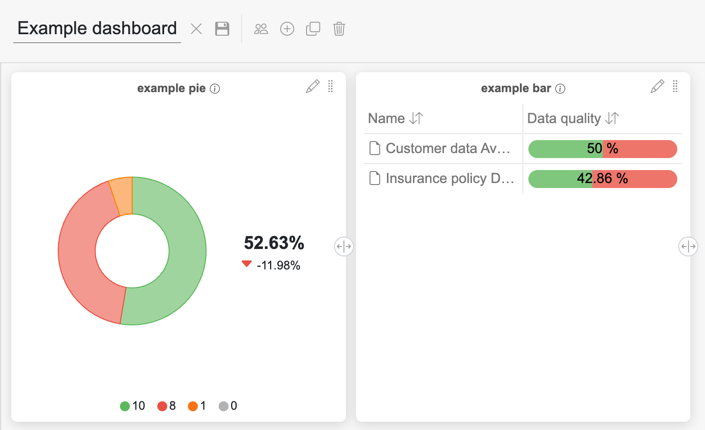Click the add widget plus icon
Viewport: 705px width, 430px height.
pyautogui.click(x=287, y=29)
